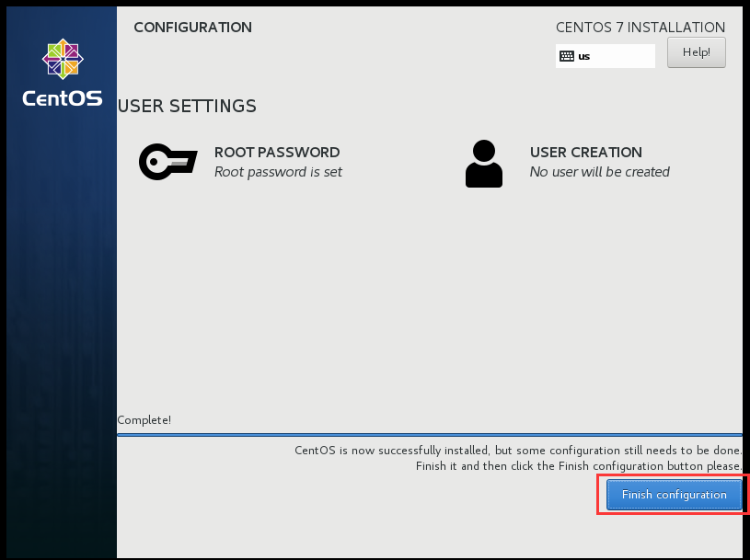Click the Finish configuration button
This screenshot has width=750, height=560.
(x=674, y=495)
